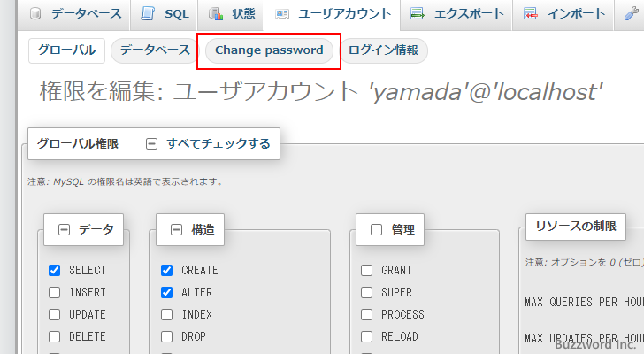Check the INSERT privilege
Image resolution: width=644 pixels, height=354 pixels.
[54, 292]
